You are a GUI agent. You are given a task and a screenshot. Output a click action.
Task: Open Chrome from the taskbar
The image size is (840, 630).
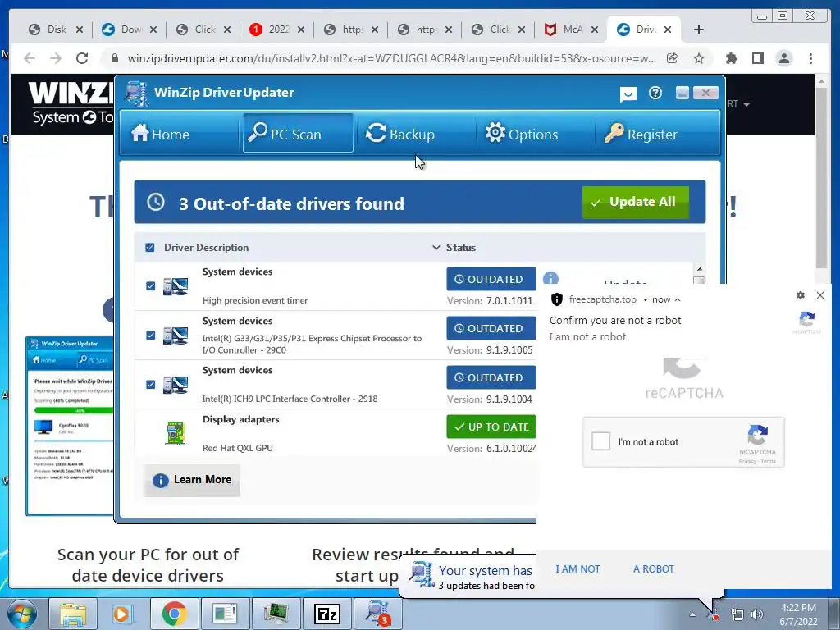click(174, 614)
